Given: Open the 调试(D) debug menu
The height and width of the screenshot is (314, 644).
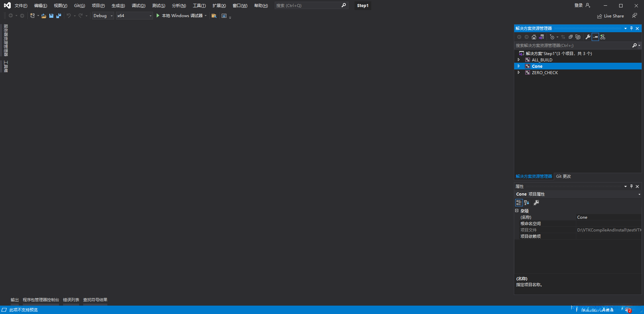Looking at the screenshot, I should [139, 6].
